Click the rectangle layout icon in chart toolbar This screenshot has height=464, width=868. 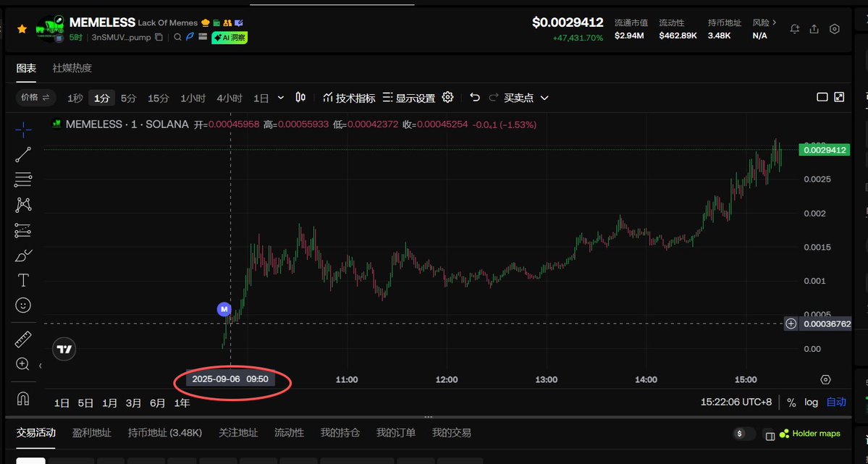tap(822, 98)
